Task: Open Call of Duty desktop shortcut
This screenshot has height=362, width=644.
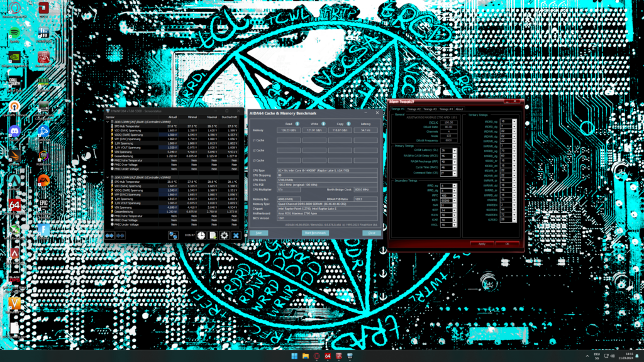Action: tap(14, 82)
